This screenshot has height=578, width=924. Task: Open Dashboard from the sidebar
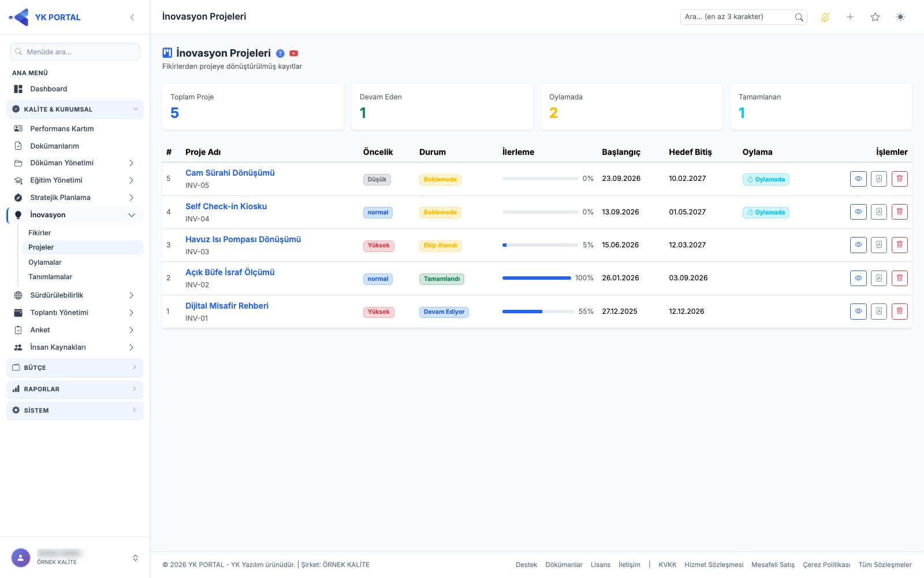tap(75, 89)
